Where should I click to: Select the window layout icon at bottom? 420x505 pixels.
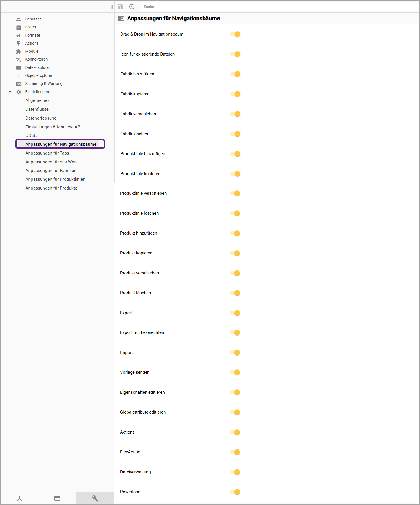point(57,498)
